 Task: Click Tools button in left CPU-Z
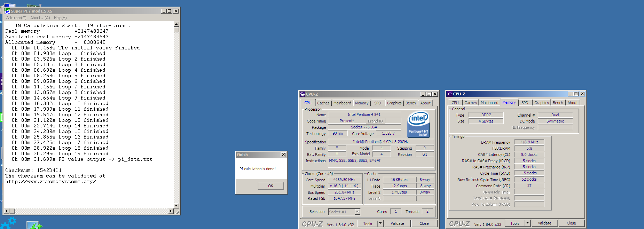[368, 224]
